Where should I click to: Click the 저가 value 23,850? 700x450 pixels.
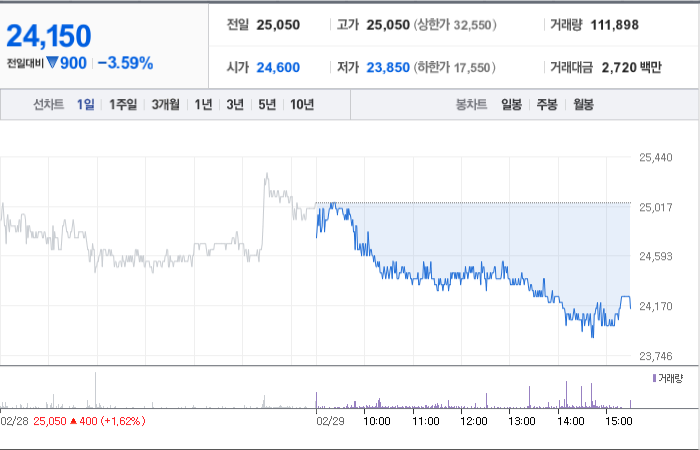[388, 67]
